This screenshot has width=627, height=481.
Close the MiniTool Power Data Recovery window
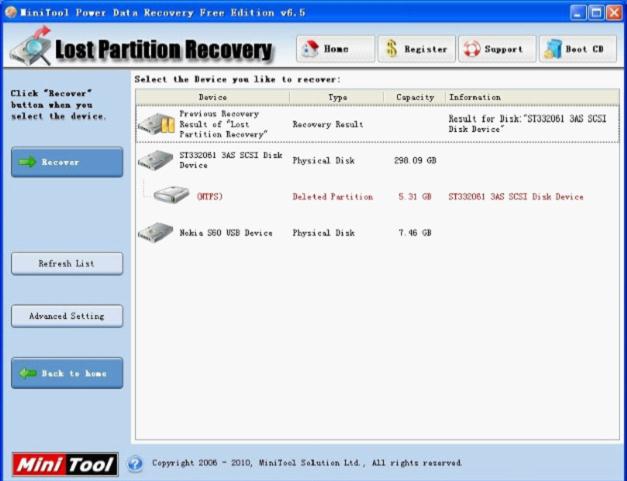click(615, 12)
